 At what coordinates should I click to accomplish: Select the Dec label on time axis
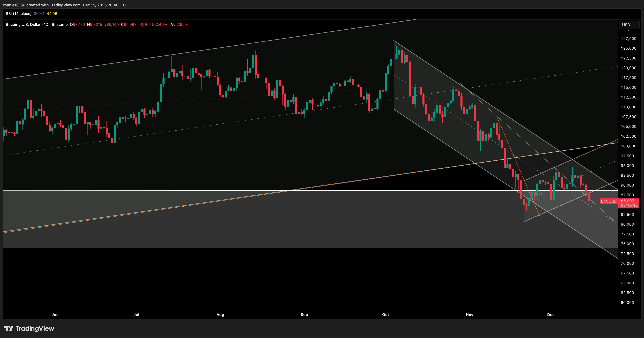tap(551, 314)
